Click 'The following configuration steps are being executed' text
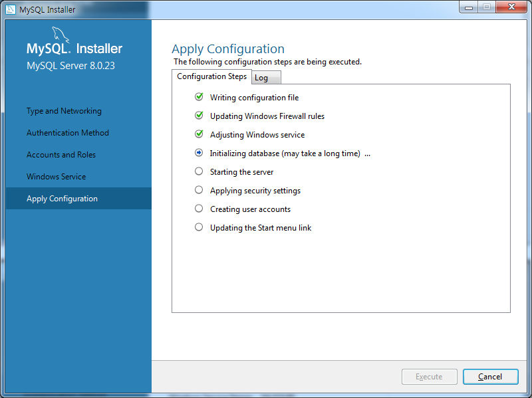532x398 pixels. 268,62
